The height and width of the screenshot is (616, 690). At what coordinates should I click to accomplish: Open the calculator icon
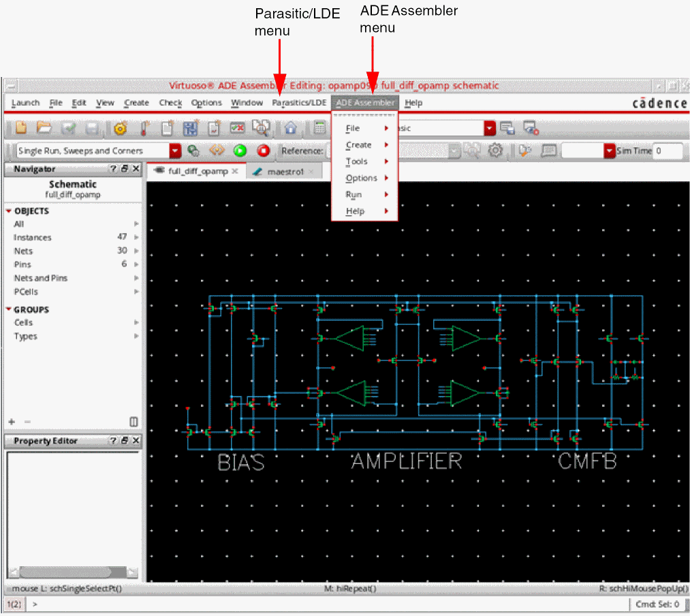pyautogui.click(x=319, y=127)
